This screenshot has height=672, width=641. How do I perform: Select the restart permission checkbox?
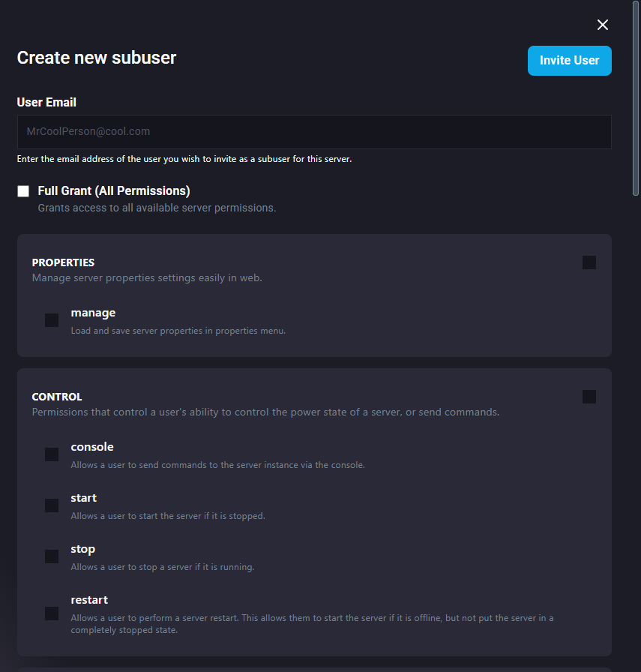[x=52, y=613]
